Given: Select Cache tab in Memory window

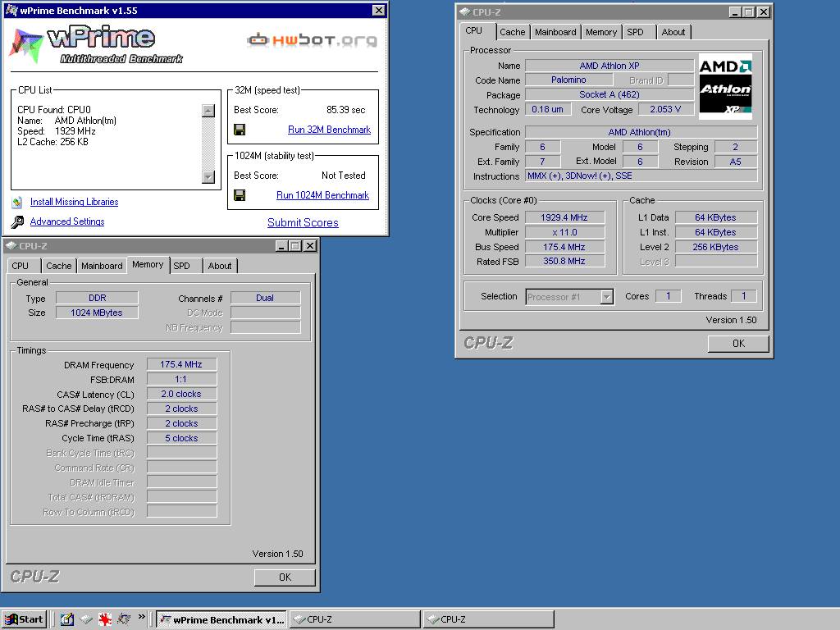Looking at the screenshot, I should (58, 266).
